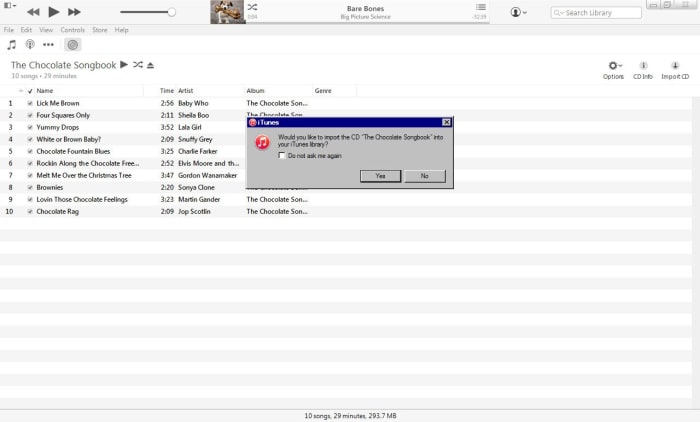This screenshot has height=422, width=700.
Task: Open the View menu
Action: tap(46, 30)
